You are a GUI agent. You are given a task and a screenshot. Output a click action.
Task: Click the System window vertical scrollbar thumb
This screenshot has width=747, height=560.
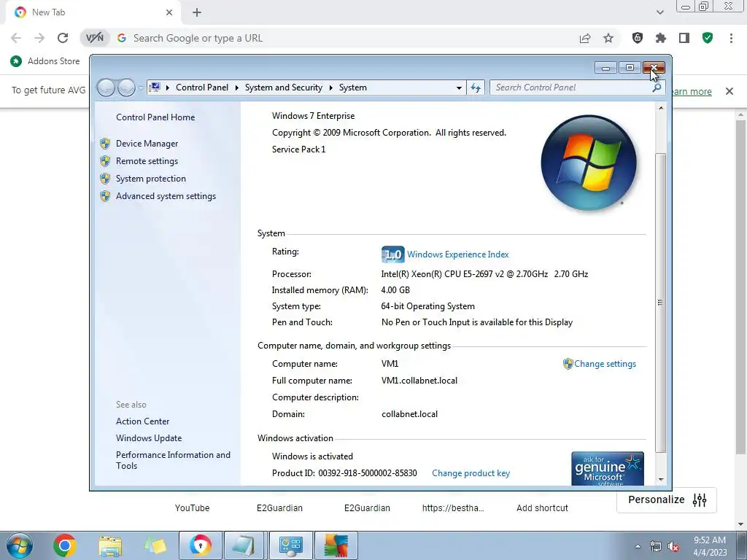(661, 303)
